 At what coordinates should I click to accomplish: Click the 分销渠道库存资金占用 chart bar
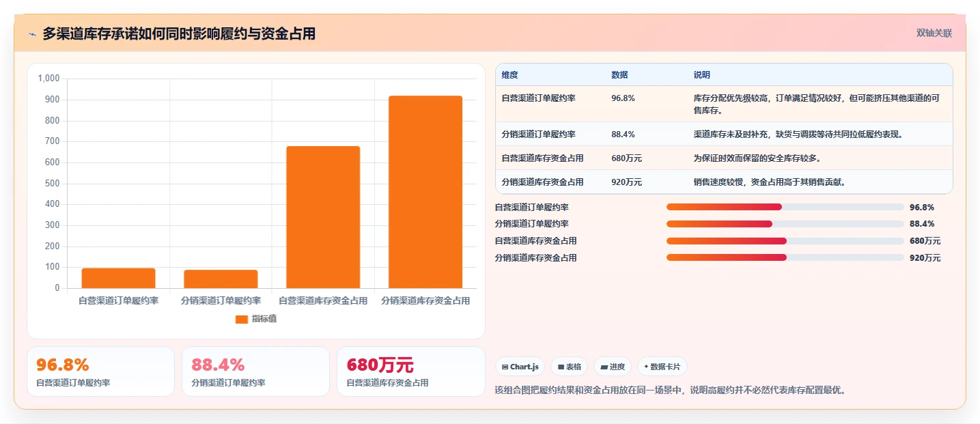point(425,192)
